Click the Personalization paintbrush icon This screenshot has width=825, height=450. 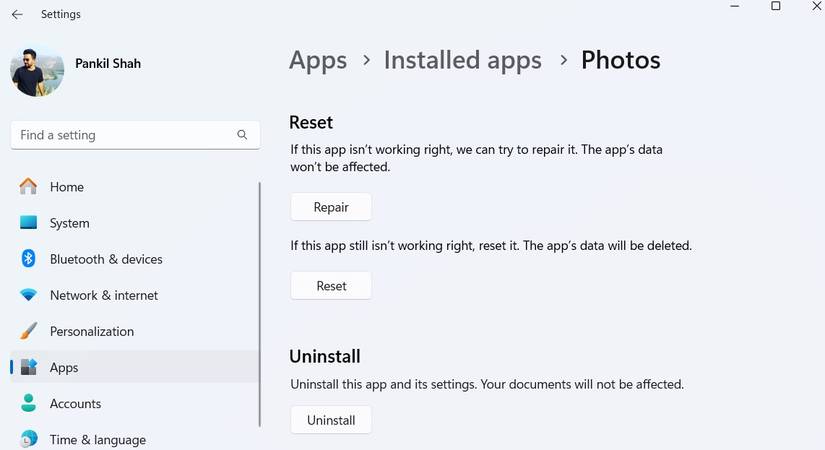pyautogui.click(x=28, y=331)
